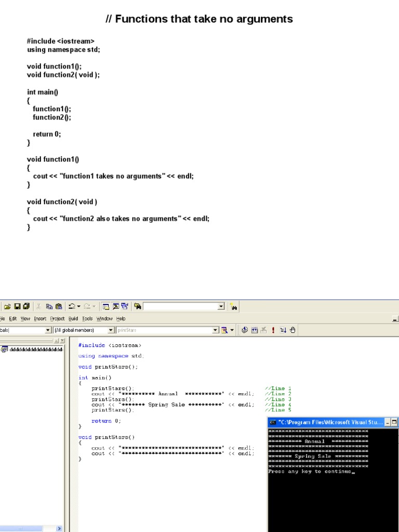
Task: Toggle the Workspace window icon
Action: (x=106, y=307)
